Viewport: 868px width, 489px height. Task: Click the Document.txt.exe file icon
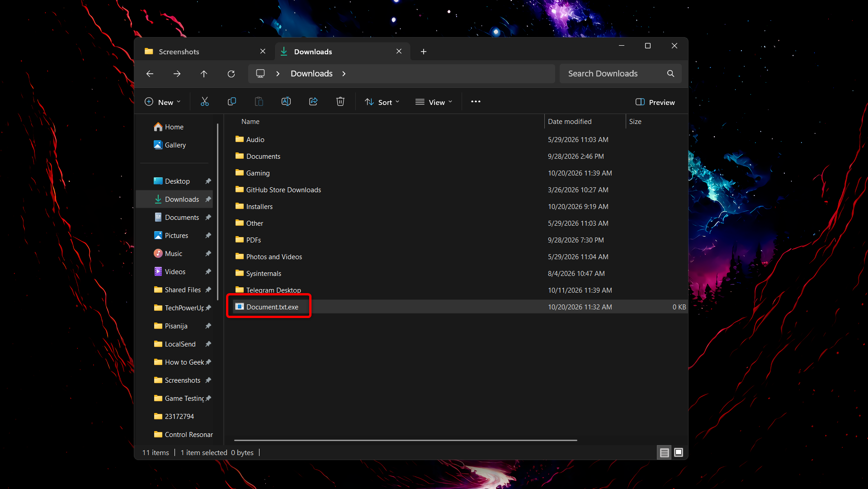[240, 307]
